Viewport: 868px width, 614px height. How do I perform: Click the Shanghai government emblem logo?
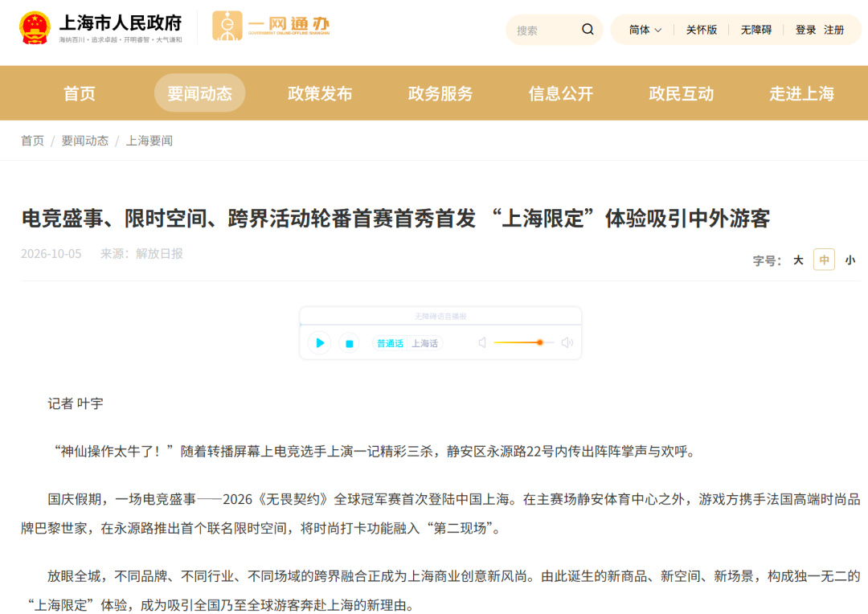point(35,27)
